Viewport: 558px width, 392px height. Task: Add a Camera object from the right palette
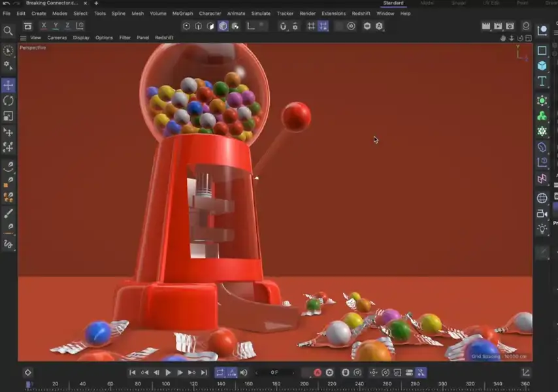pyautogui.click(x=544, y=214)
